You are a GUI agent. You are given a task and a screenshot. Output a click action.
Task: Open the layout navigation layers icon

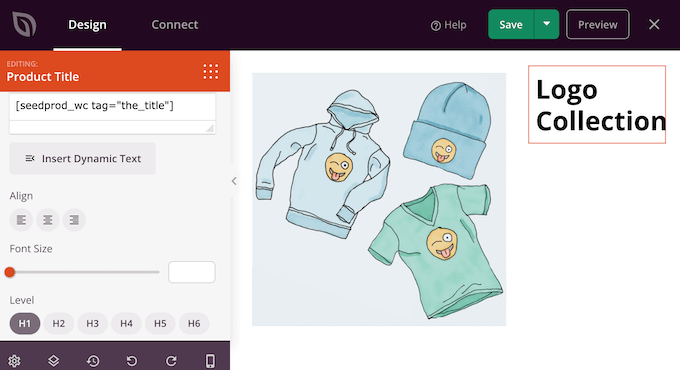(53, 360)
